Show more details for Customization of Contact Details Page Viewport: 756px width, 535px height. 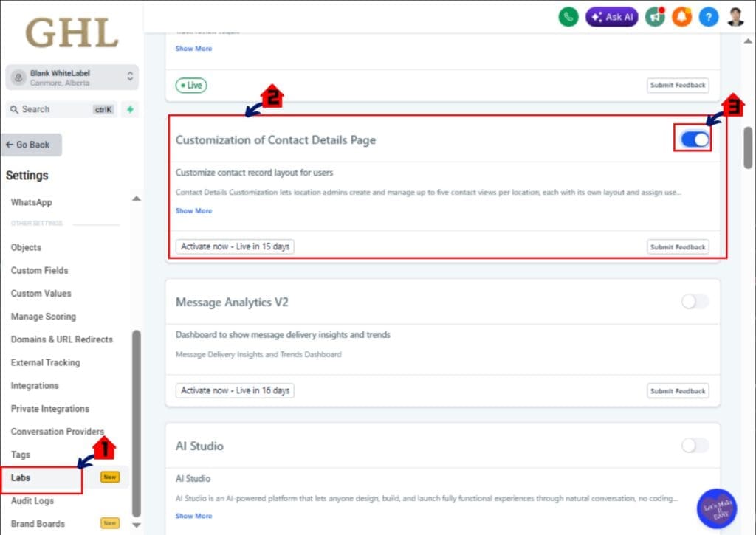click(193, 210)
